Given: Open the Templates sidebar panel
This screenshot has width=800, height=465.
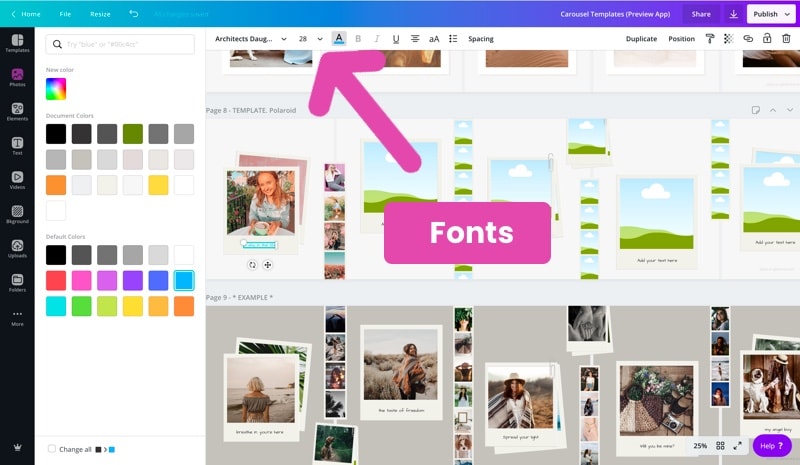Looking at the screenshot, I should (17, 43).
